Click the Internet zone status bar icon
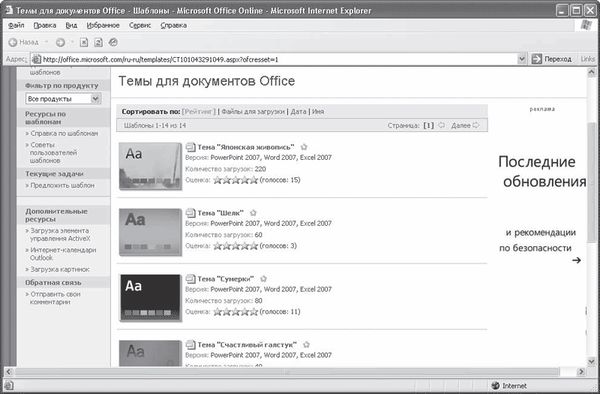Image resolution: width=600 pixels, height=394 pixels. pos(495,386)
